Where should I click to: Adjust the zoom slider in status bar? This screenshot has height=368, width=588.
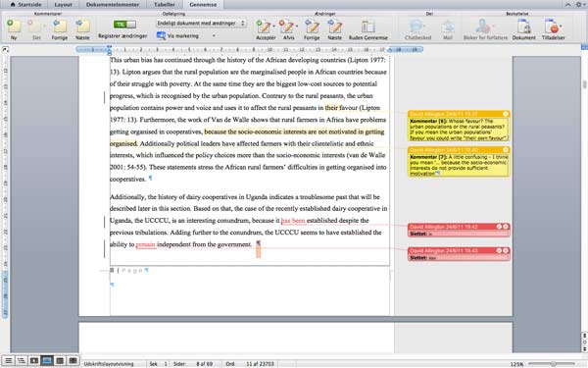click(553, 363)
